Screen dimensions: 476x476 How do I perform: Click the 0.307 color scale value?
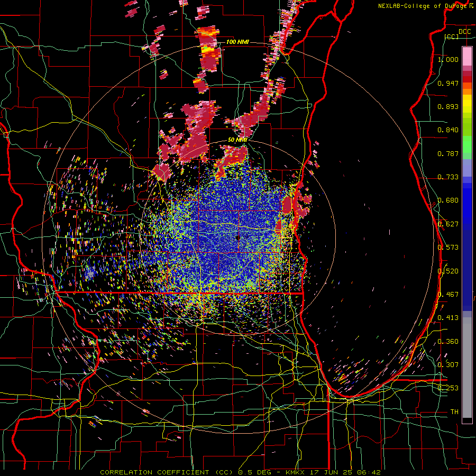[x=448, y=365]
